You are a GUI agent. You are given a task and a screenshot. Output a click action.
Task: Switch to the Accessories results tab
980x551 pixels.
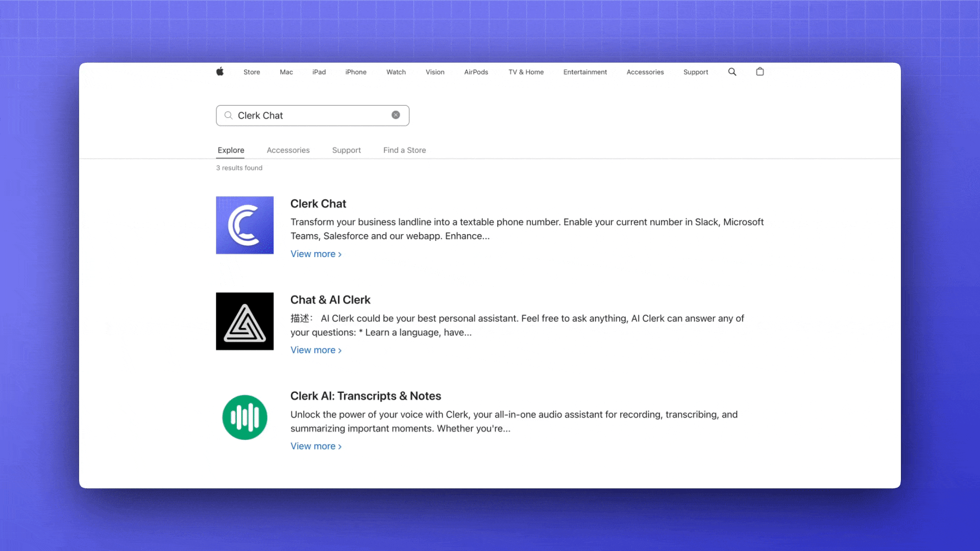(x=288, y=150)
